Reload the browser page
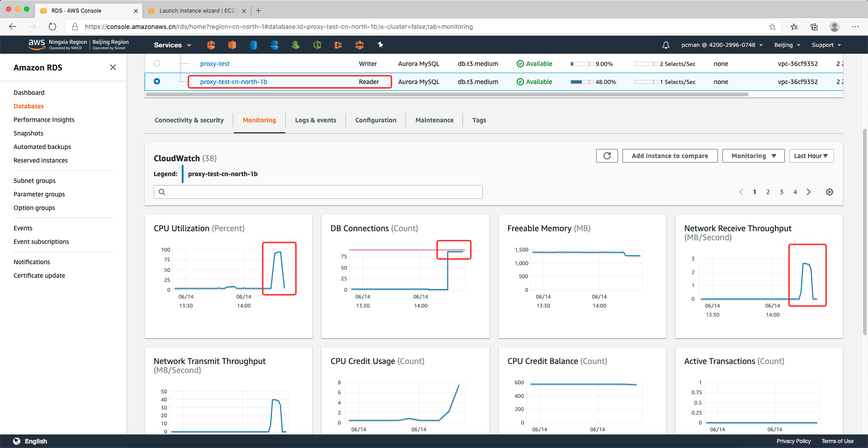 coord(52,27)
